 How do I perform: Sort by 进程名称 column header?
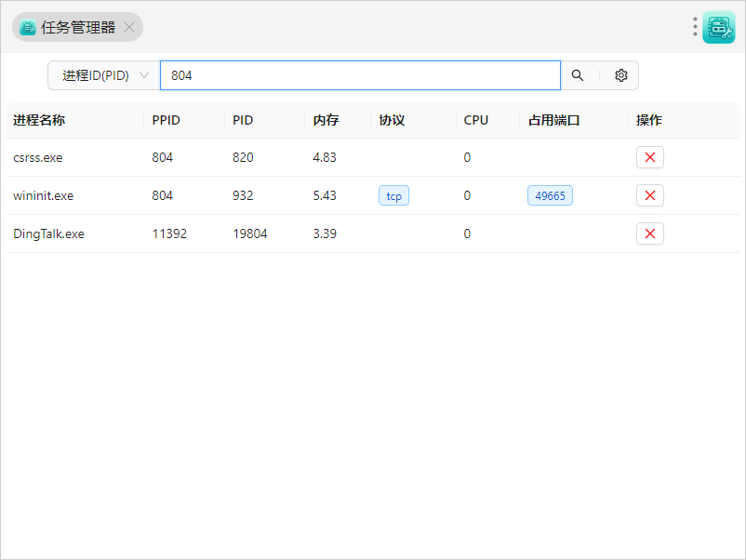[x=39, y=120]
